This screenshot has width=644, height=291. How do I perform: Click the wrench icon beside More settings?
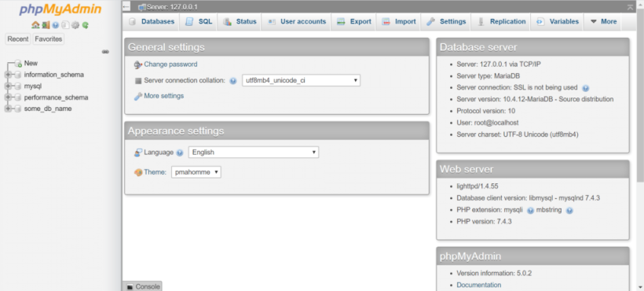[138, 96]
